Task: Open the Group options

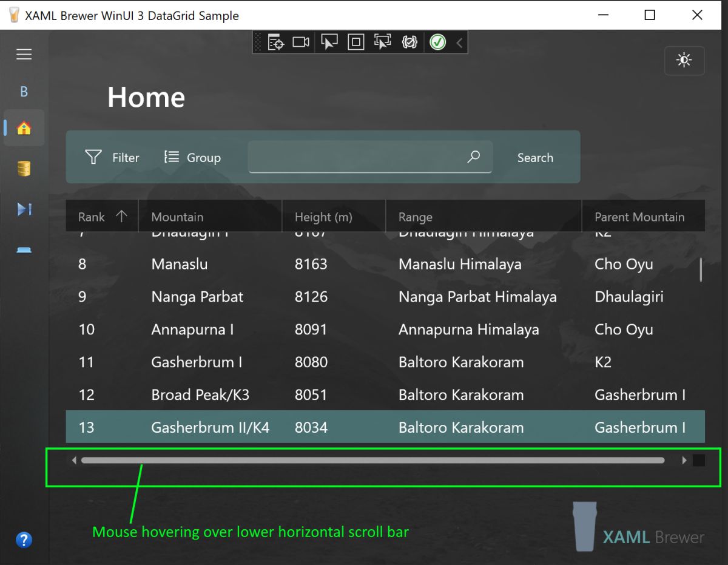Action: (192, 157)
